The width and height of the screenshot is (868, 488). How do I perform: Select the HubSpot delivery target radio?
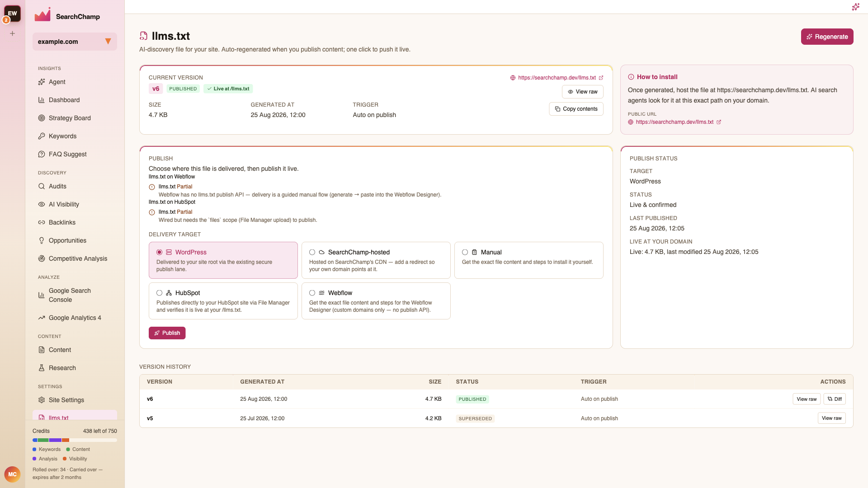click(x=159, y=293)
